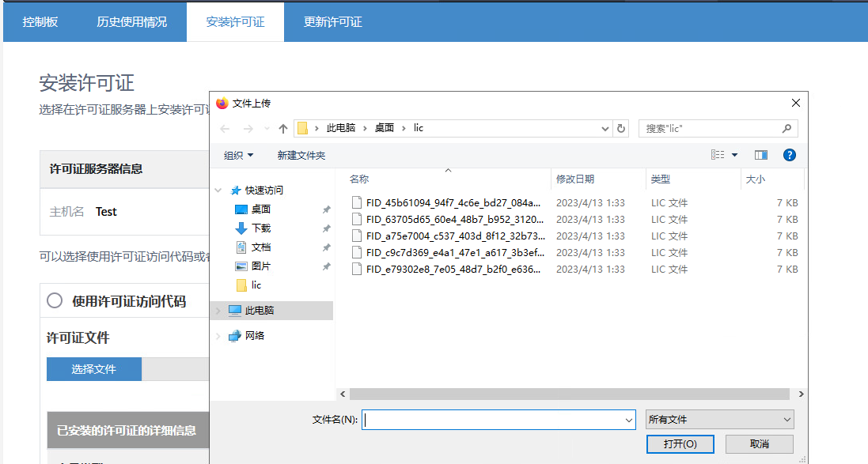Click the back navigation arrow in file dialog
Screen dimensions: 868x464
[225, 128]
